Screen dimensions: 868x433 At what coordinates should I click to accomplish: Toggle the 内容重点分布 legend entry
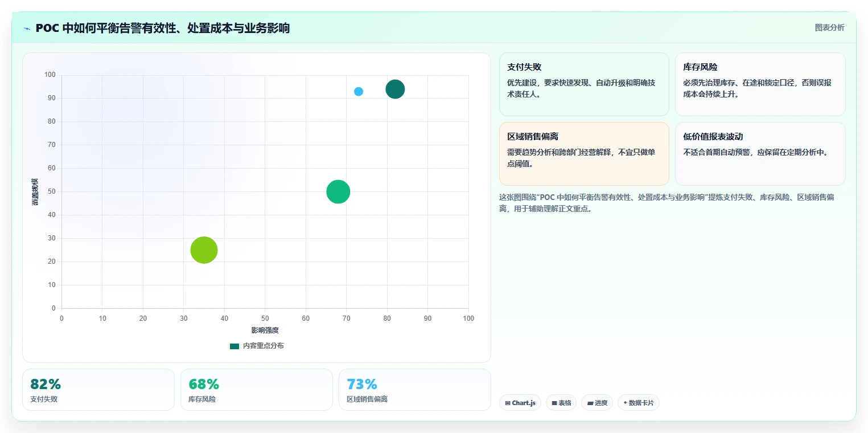[x=257, y=346]
